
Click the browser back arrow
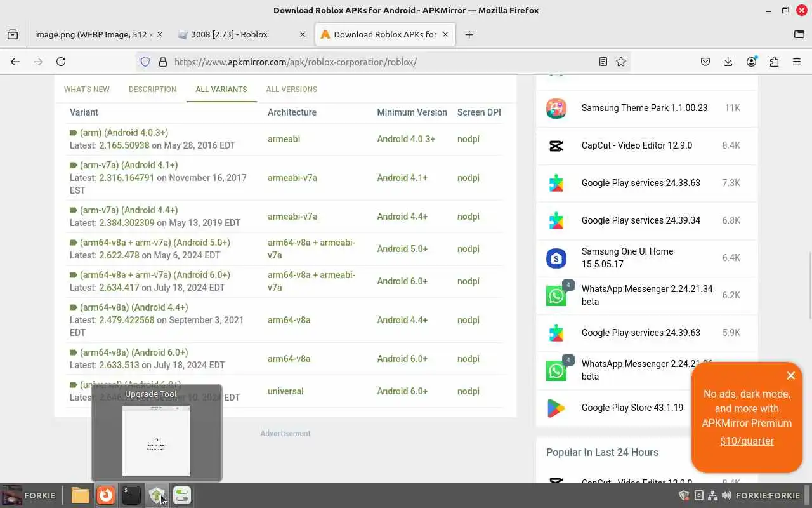pos(15,62)
